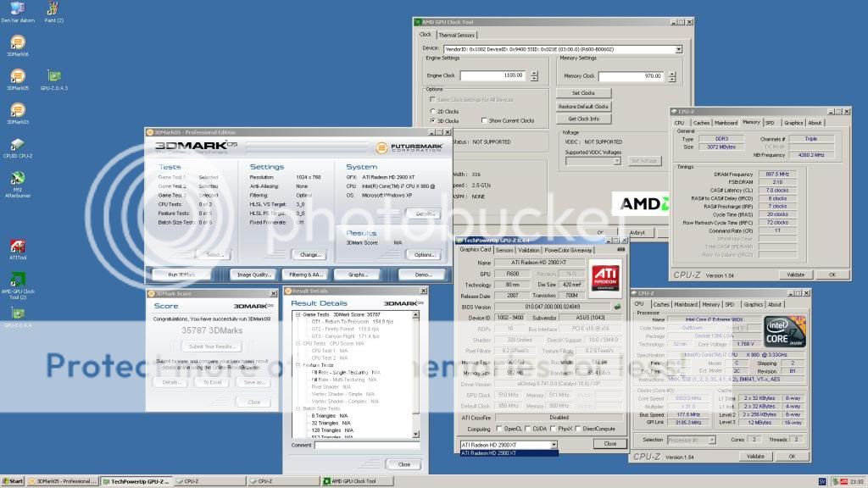
Task: Click the GPU-Z BIOS save chip icon
Action: (617, 307)
